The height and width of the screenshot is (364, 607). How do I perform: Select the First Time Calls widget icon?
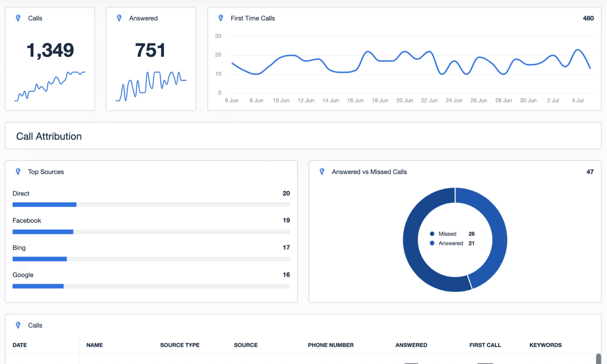(x=220, y=18)
